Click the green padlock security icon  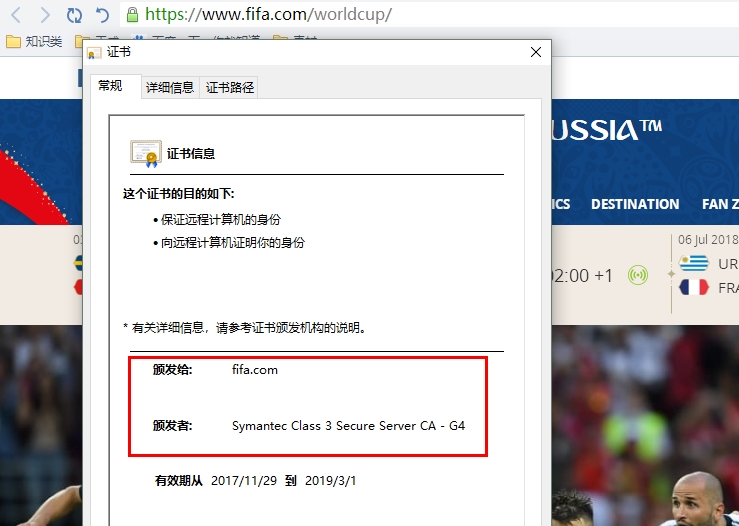[x=132, y=15]
